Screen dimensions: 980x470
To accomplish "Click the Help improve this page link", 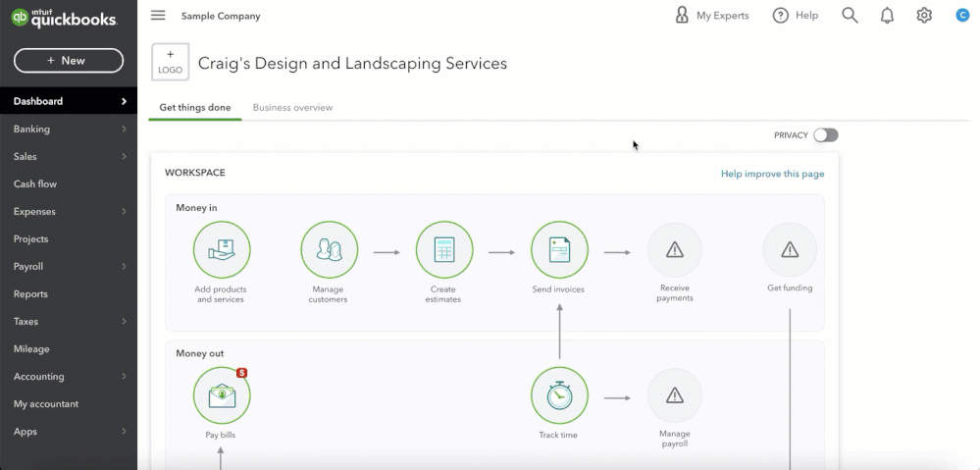I will (772, 174).
